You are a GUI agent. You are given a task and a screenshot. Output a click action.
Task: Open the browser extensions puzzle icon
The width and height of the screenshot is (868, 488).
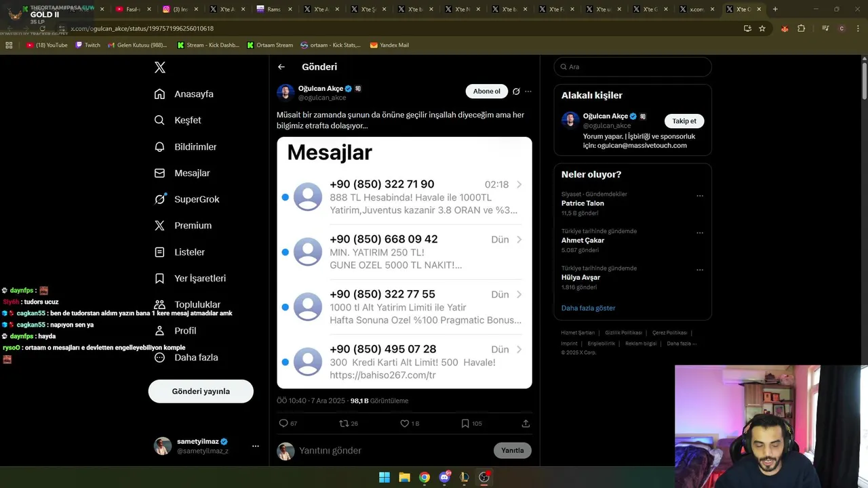pos(802,28)
